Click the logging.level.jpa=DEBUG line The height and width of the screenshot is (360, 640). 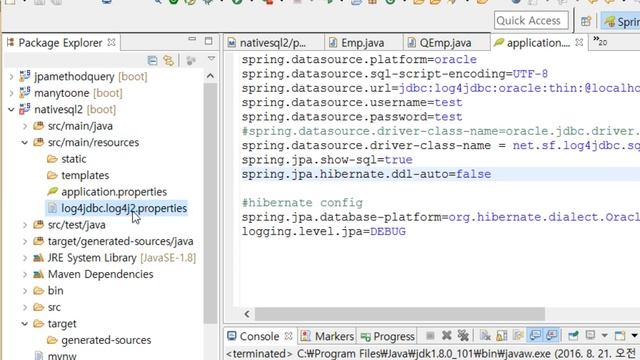(324, 232)
